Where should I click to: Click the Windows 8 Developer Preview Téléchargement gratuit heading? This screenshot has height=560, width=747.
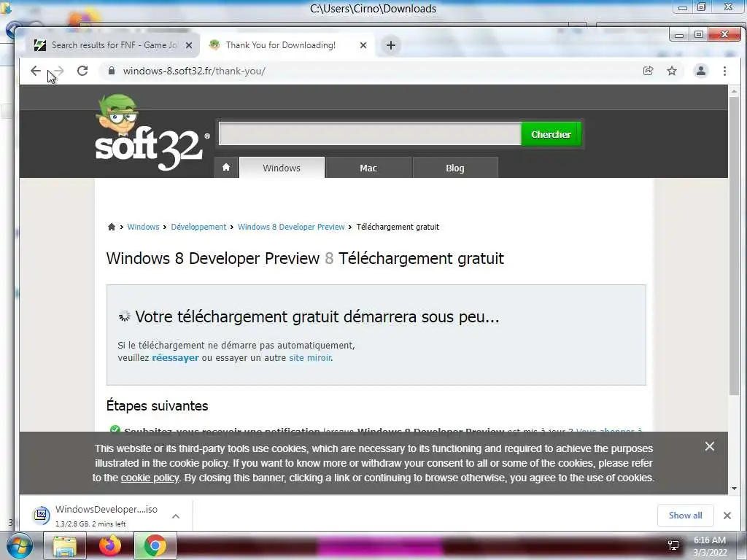[x=305, y=259]
